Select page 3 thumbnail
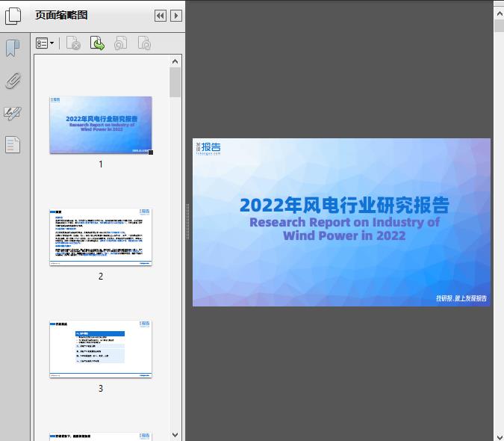504x441 pixels. pos(101,349)
